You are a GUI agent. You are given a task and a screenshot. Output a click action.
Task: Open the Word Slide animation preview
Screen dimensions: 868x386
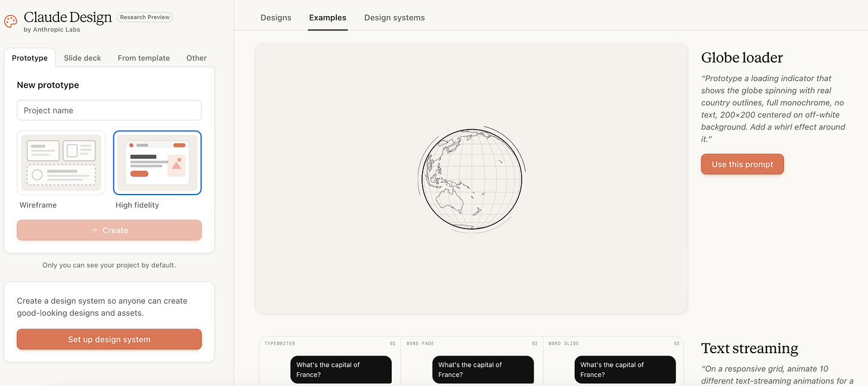(613, 362)
